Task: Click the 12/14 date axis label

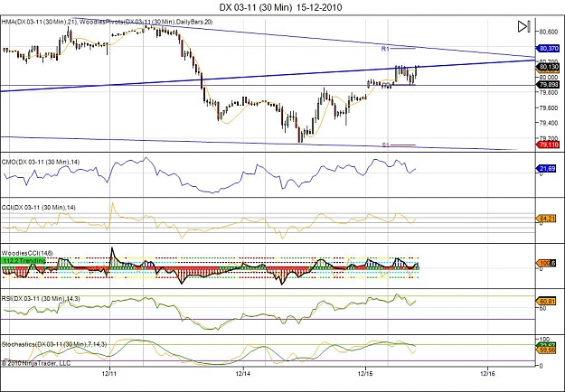Action: (x=243, y=374)
